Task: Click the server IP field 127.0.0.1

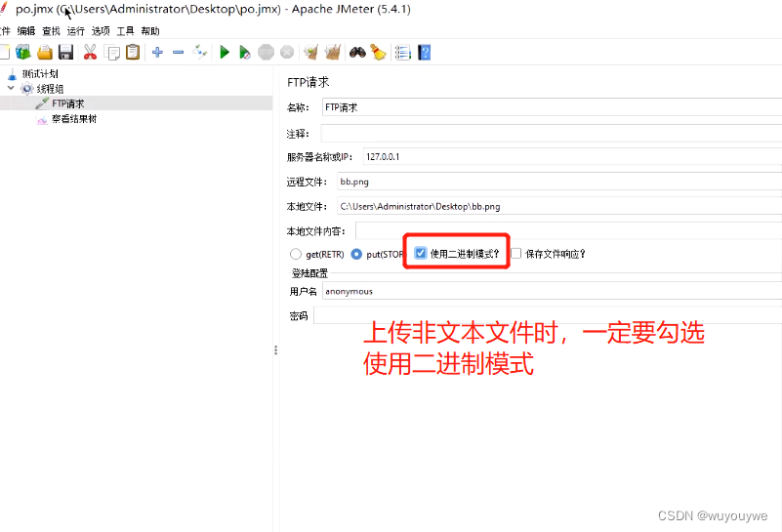Action: [572, 156]
